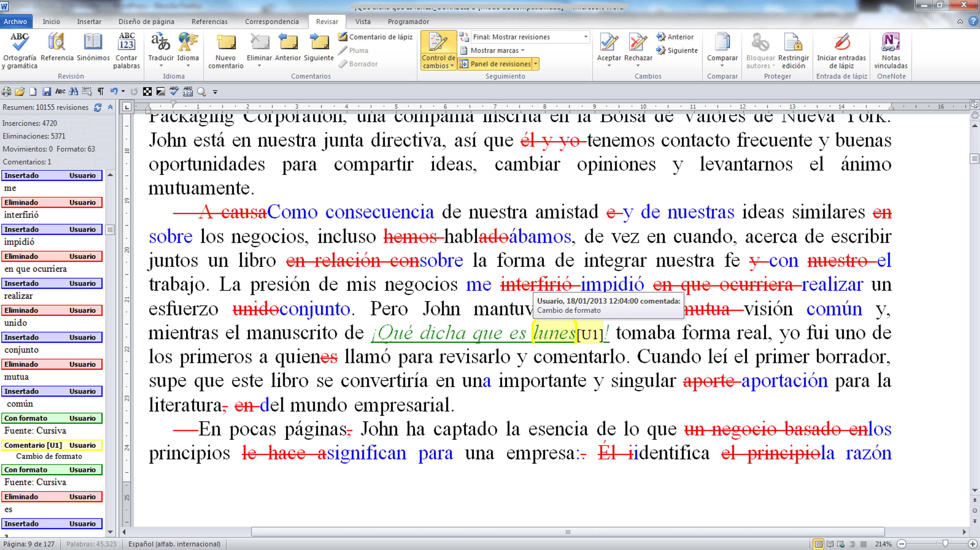This screenshot has height=550, width=980.
Task: Refresh the revision summary count
Action: pyautogui.click(x=98, y=108)
